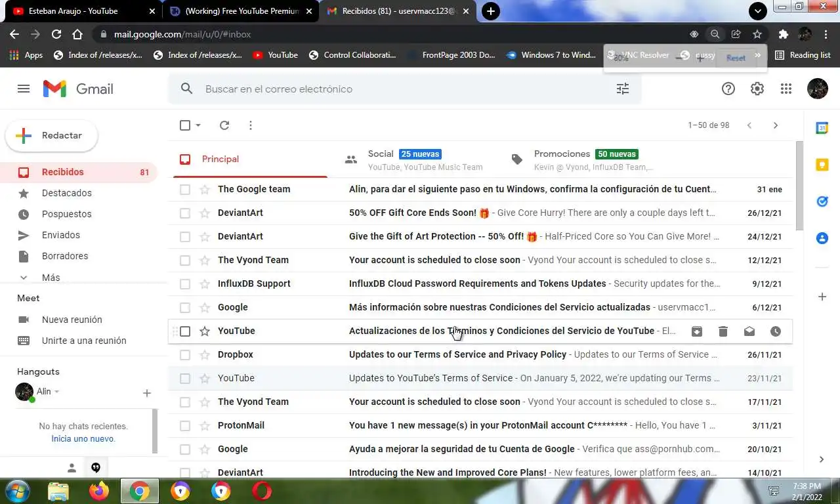Expand the Más sidebar section
Screen dimensions: 840x504
[x=51, y=278]
